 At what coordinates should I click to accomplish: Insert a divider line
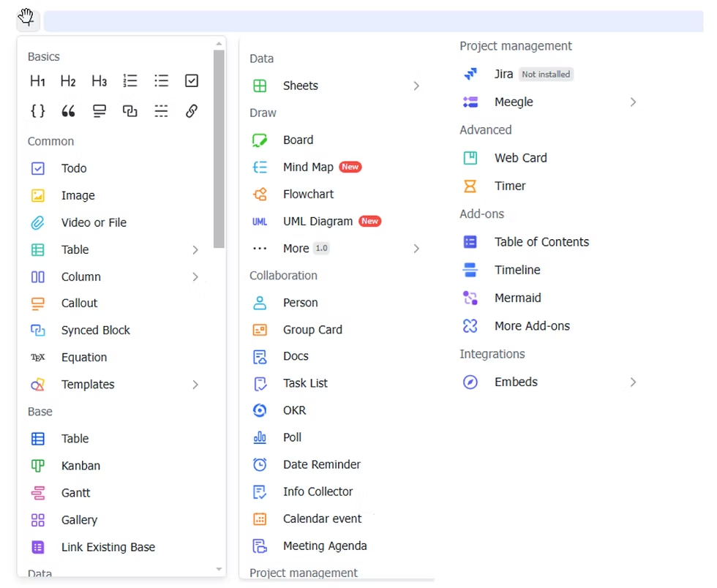point(161,110)
